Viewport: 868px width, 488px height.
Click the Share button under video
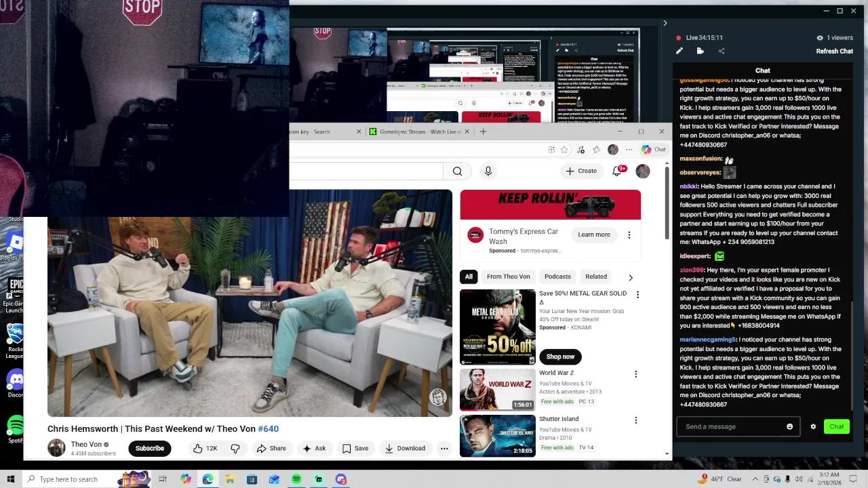(271, 448)
